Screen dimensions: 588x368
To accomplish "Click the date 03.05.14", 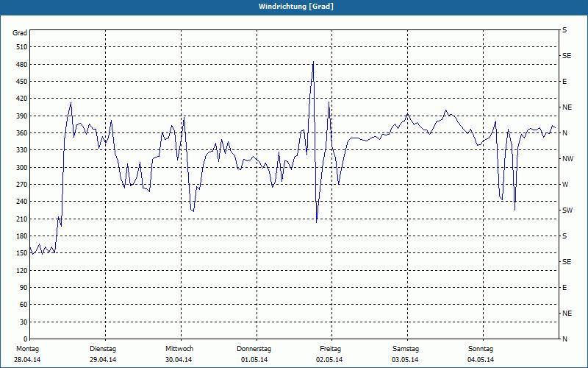I will coord(405,360).
